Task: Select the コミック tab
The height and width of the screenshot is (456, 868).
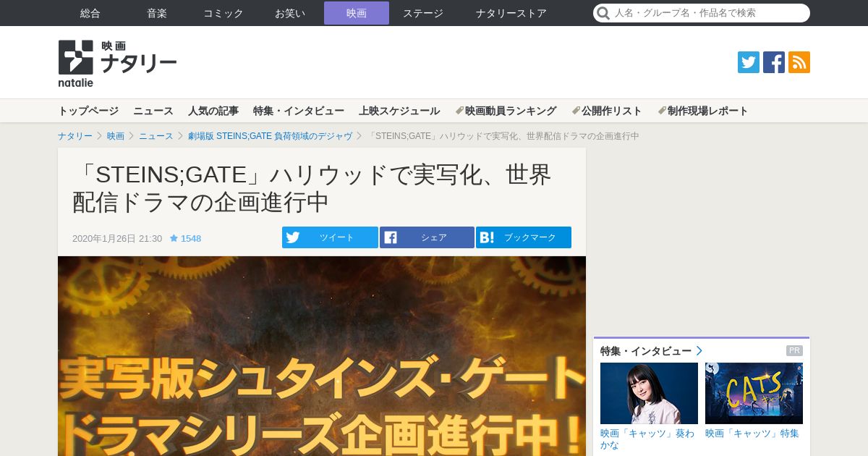Action: [224, 13]
